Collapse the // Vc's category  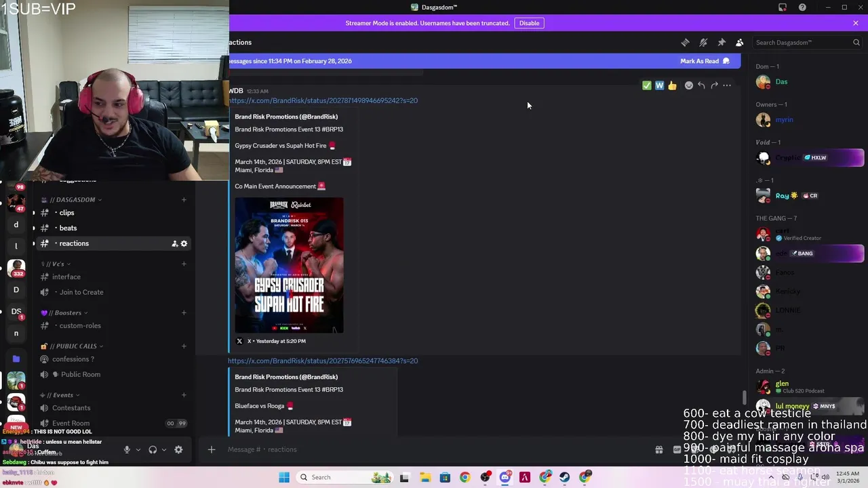(56, 264)
